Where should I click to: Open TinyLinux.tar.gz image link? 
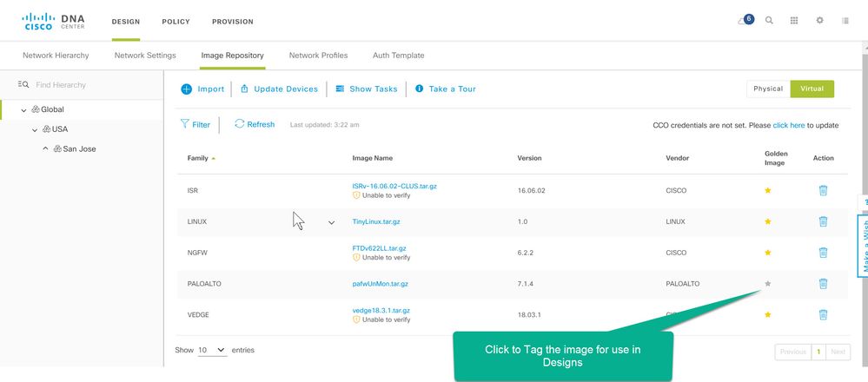[x=376, y=221]
